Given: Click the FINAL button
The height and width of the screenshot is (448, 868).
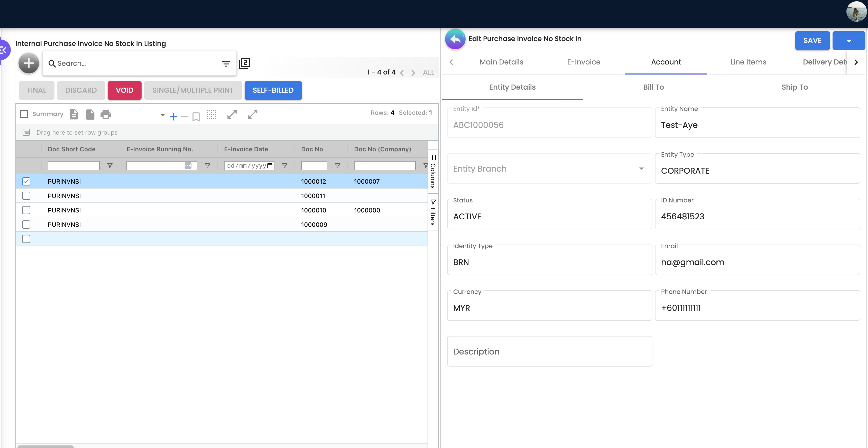Looking at the screenshot, I should 36,90.
